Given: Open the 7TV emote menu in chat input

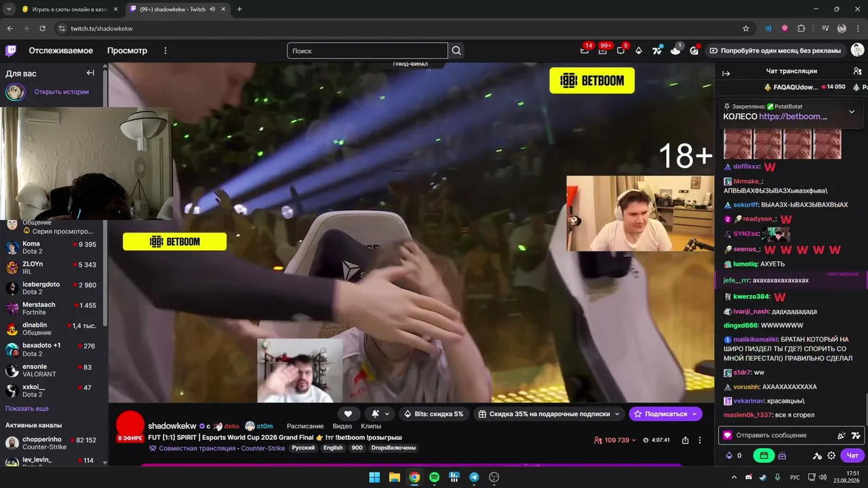Looking at the screenshot, I should coord(856,435).
